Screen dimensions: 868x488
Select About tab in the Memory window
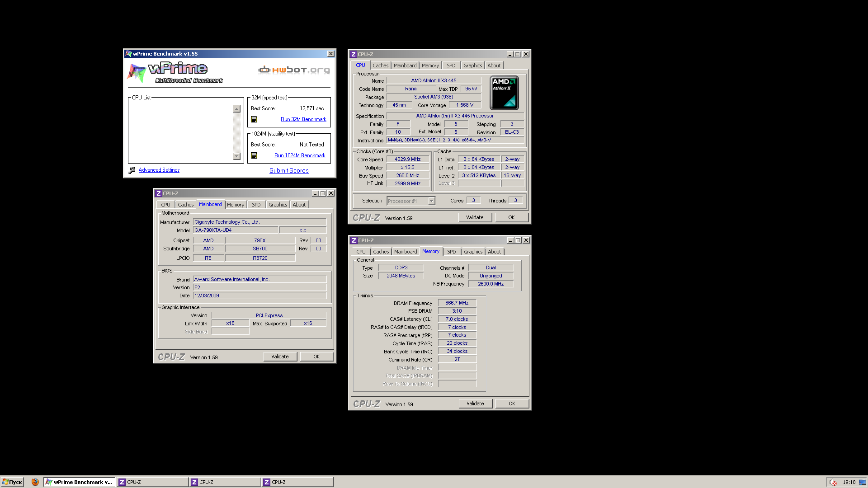(x=495, y=252)
